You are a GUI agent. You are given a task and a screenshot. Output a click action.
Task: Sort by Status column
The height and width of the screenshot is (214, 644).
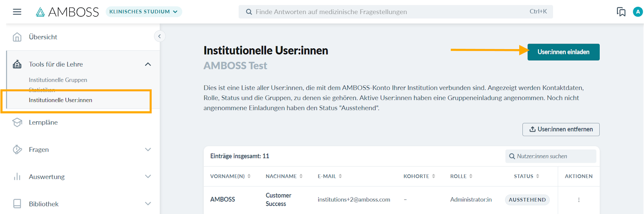526,176
